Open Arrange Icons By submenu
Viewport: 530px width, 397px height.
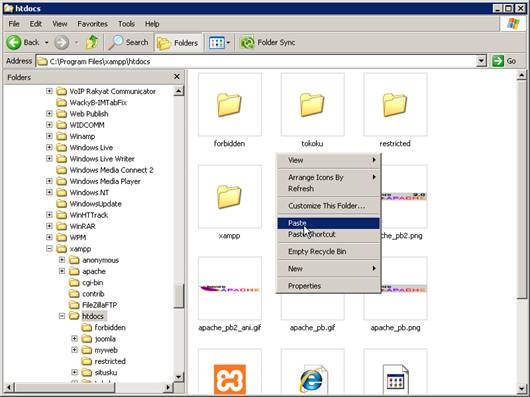tap(329, 177)
